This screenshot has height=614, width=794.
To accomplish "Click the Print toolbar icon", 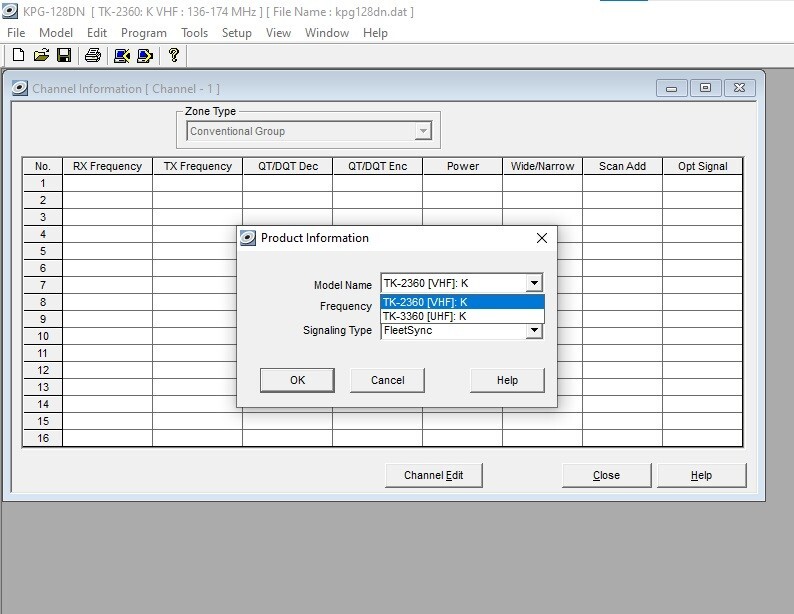I will (x=92, y=56).
